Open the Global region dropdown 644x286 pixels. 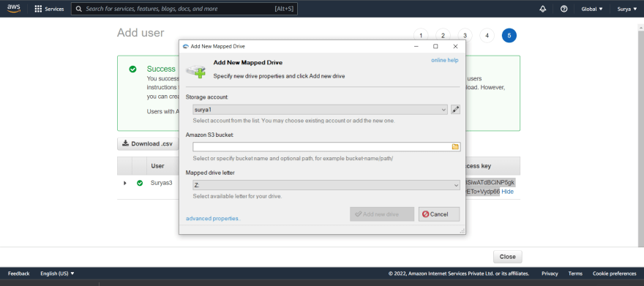click(x=592, y=9)
